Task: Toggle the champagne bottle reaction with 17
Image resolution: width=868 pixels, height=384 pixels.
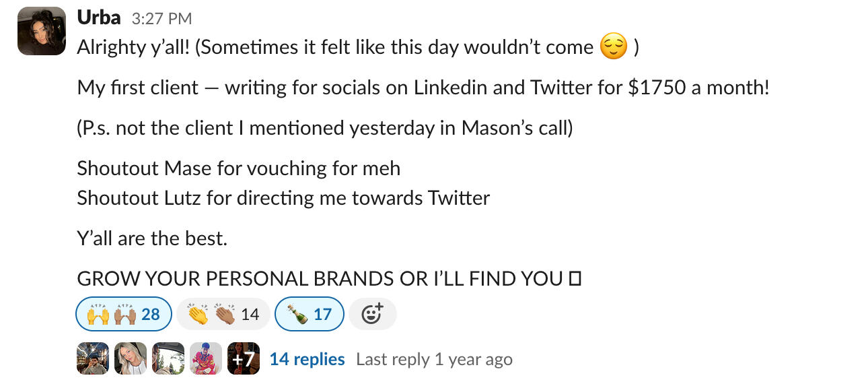Action: [310, 314]
